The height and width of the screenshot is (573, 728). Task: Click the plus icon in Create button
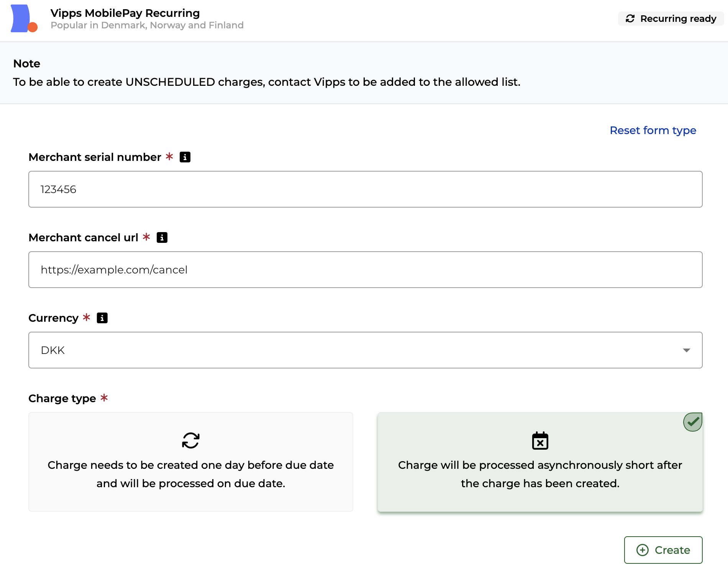[643, 550]
